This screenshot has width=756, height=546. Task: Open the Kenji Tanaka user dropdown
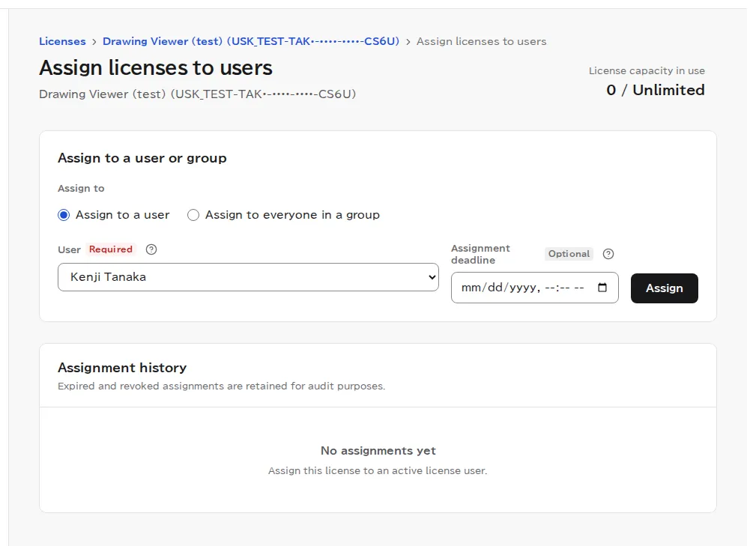[248, 277]
